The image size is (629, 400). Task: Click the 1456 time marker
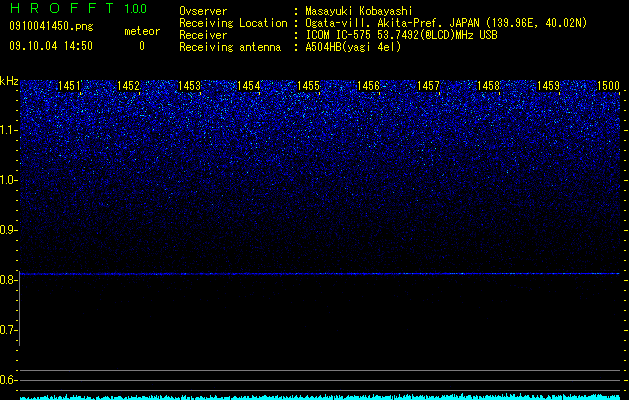[x=368, y=86]
